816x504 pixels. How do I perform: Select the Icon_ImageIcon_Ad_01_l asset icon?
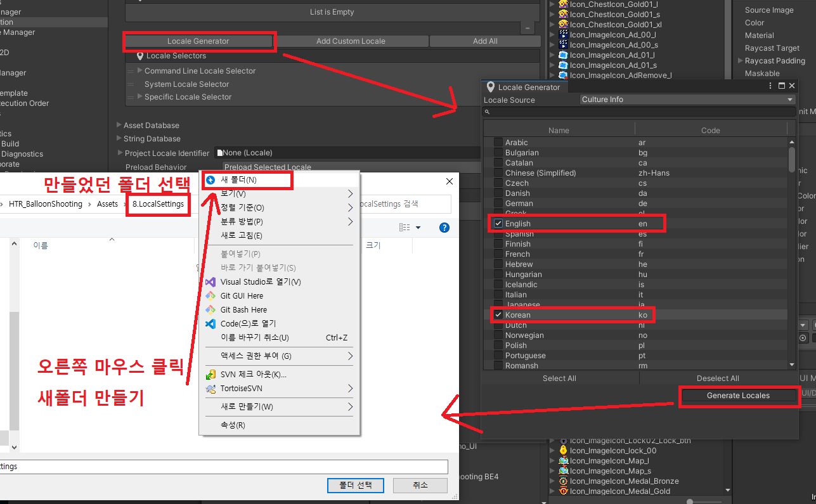(x=563, y=55)
